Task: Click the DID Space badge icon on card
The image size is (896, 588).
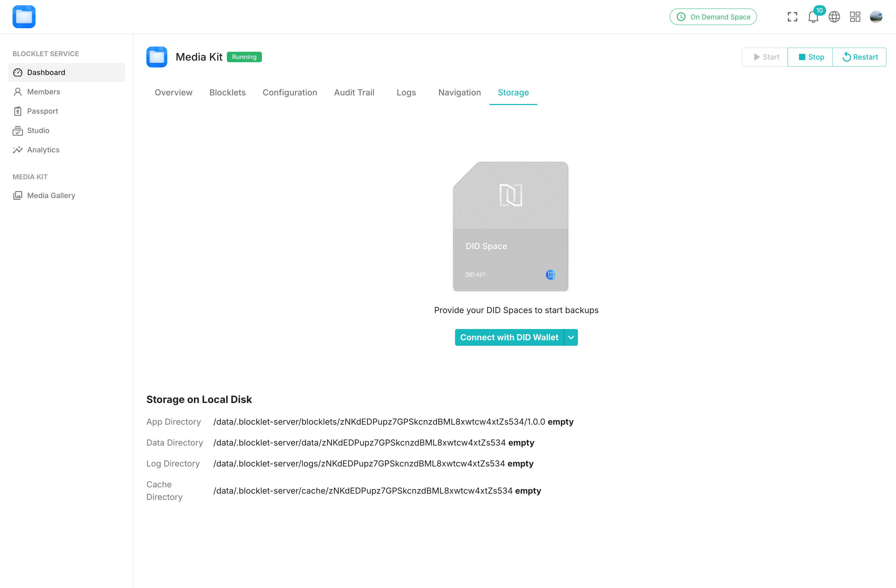Action: [x=550, y=274]
